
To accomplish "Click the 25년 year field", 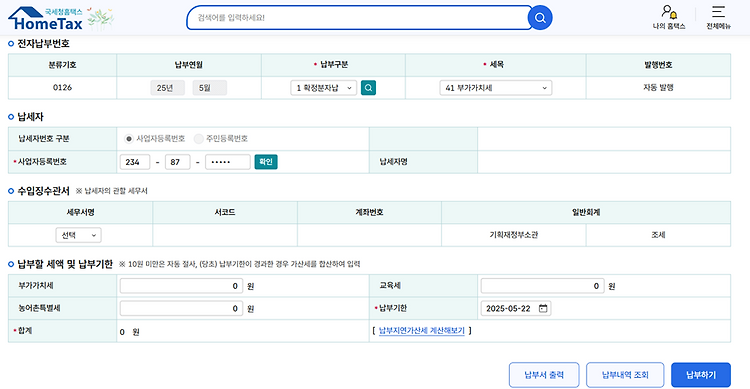I will (x=167, y=88).
